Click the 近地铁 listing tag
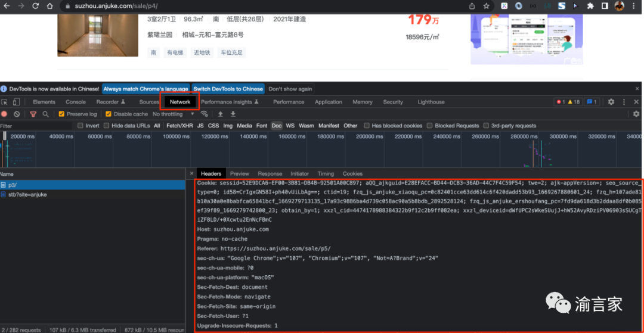644x333 pixels. [202, 52]
